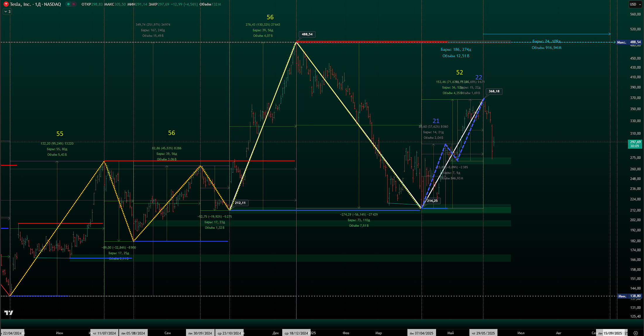Click the Tesla logo icon

tap(6, 4)
